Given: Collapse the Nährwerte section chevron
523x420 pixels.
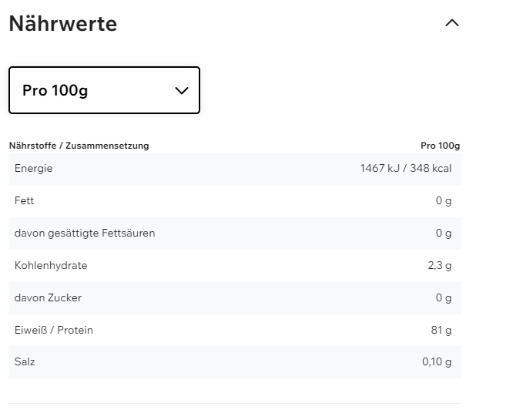Looking at the screenshot, I should [452, 23].
